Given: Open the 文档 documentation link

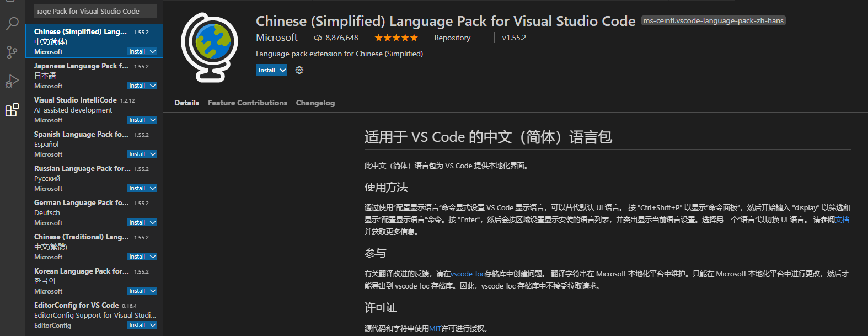Looking at the screenshot, I should (x=842, y=220).
